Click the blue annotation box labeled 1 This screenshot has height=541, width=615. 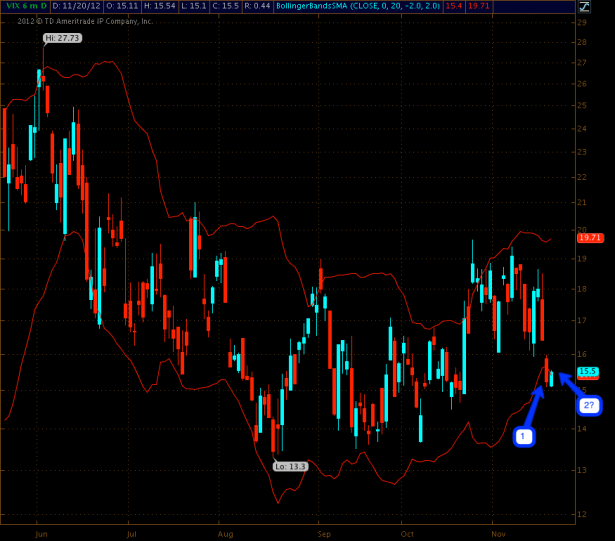click(521, 436)
